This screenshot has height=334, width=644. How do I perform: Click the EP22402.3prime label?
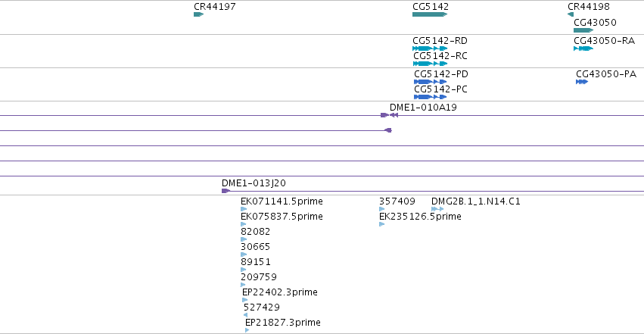pos(280,292)
